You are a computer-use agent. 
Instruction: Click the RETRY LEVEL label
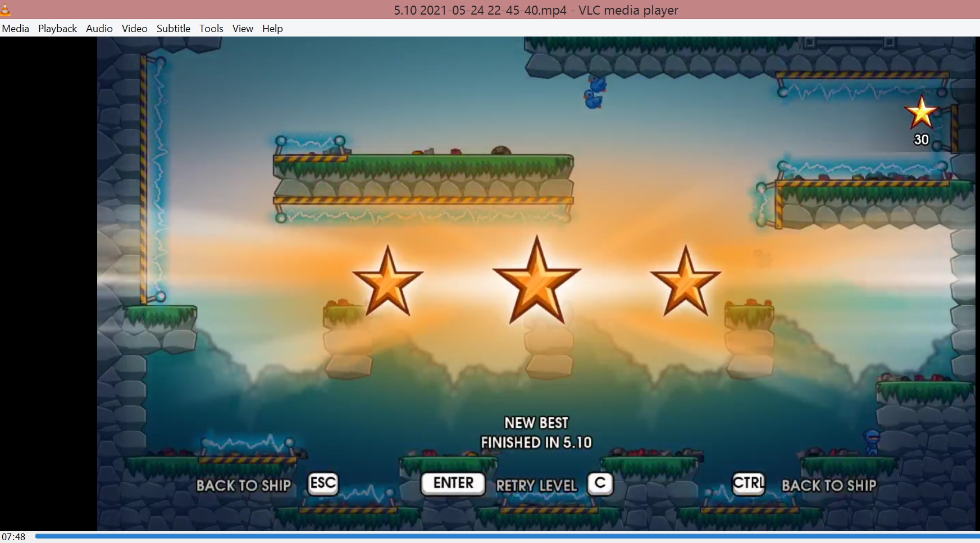click(x=536, y=486)
